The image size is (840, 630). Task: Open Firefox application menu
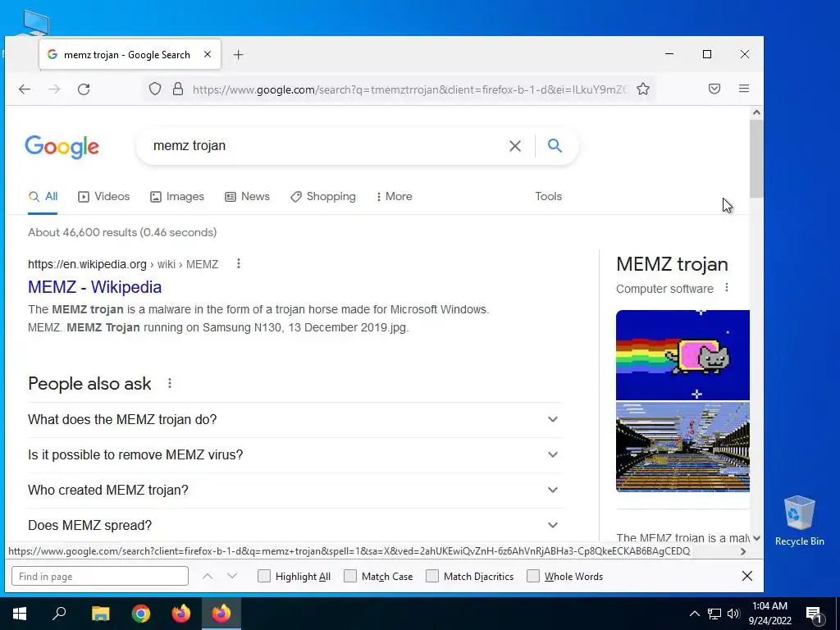743,89
